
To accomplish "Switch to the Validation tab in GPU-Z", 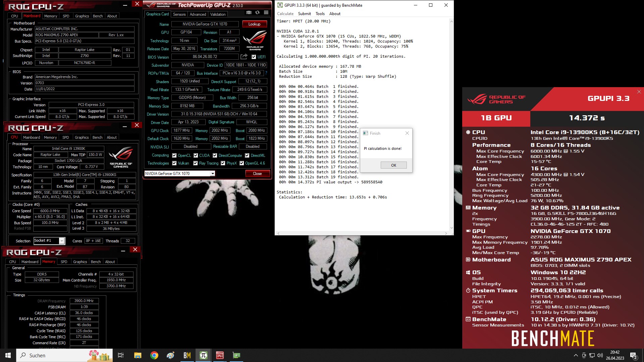I will 218,14.
